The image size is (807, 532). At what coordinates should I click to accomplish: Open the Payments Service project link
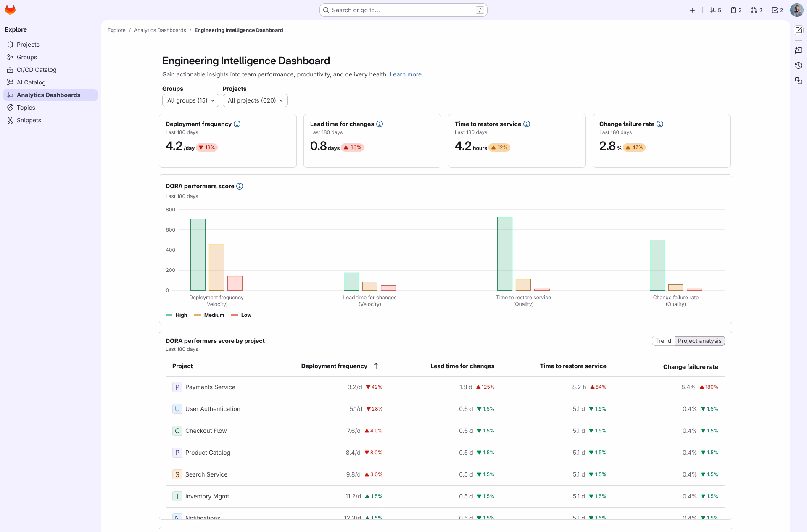[210, 387]
